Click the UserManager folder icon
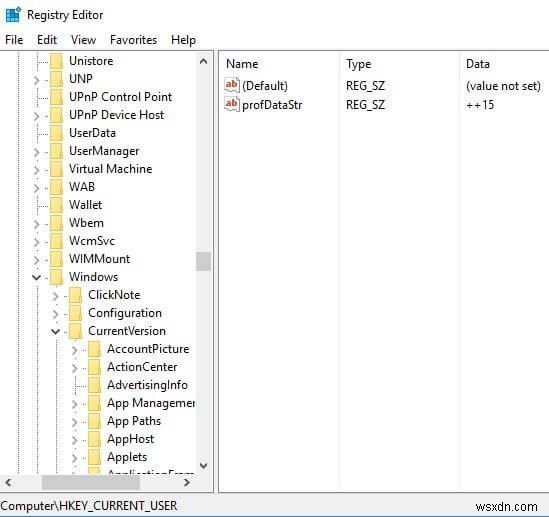 (x=56, y=151)
